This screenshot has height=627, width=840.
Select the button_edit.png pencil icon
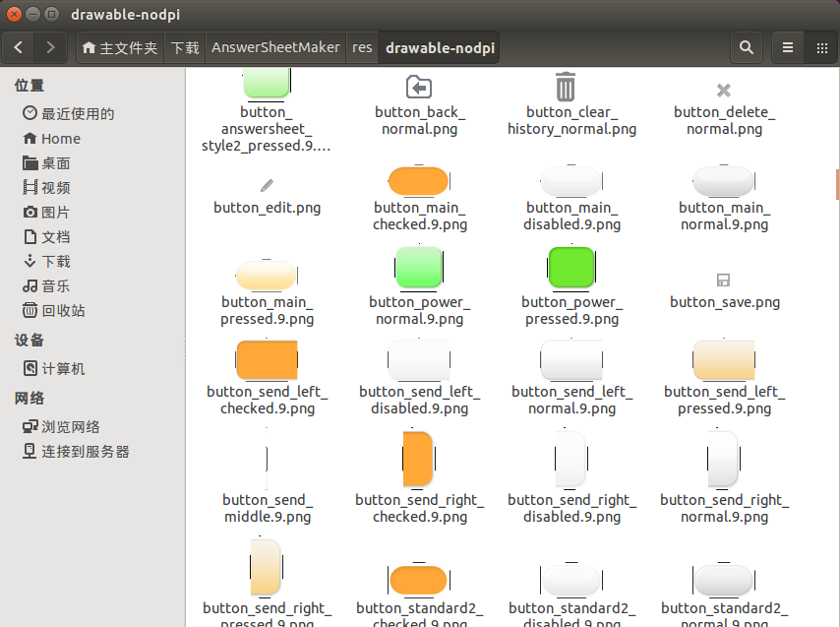[x=267, y=185]
